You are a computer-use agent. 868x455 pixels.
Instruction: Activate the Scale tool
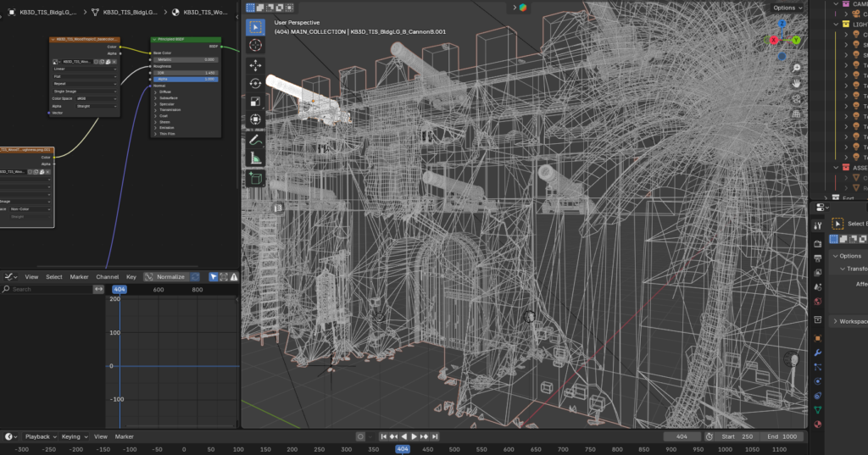255,102
